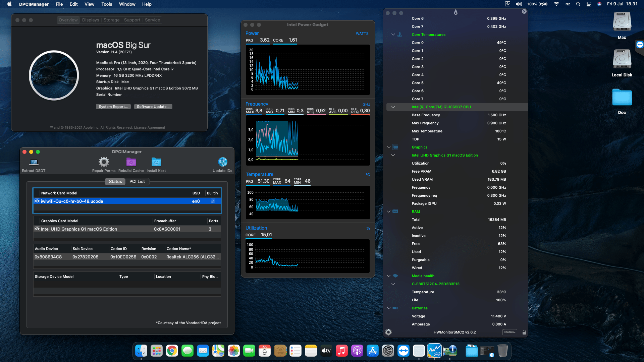The image size is (644, 362).
Task: Open HWMonitorSMC2 settings gear
Action: tap(388, 332)
